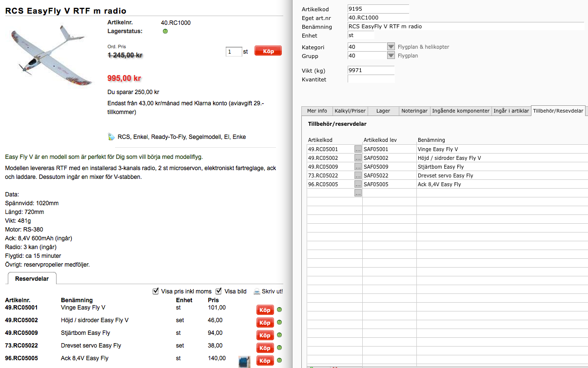
Task: Click table cell 49.RC05001 in Artikelkod column
Action: point(331,149)
